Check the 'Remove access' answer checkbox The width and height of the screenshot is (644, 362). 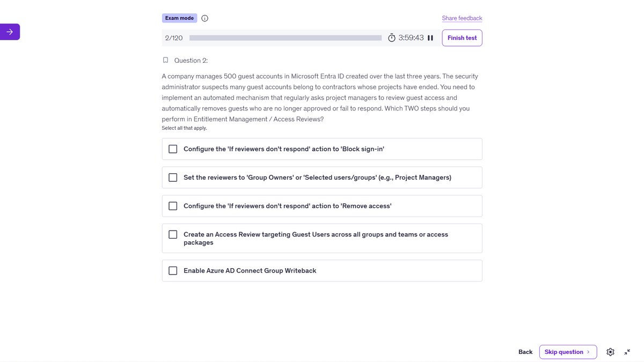tap(173, 206)
